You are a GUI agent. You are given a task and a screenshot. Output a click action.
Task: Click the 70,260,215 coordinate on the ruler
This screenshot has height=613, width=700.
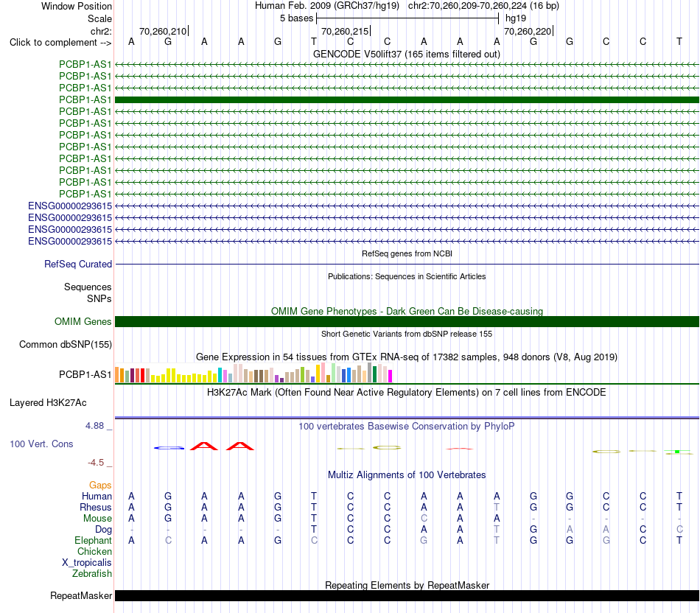click(x=345, y=31)
